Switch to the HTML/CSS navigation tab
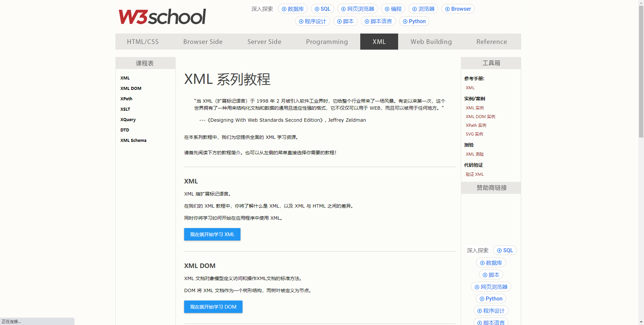644x325 pixels. (x=143, y=42)
